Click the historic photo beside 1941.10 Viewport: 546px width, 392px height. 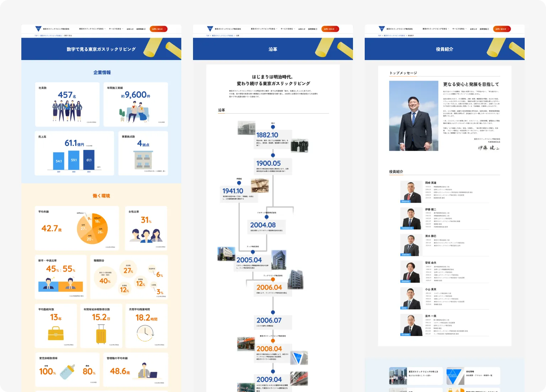pyautogui.click(x=259, y=186)
